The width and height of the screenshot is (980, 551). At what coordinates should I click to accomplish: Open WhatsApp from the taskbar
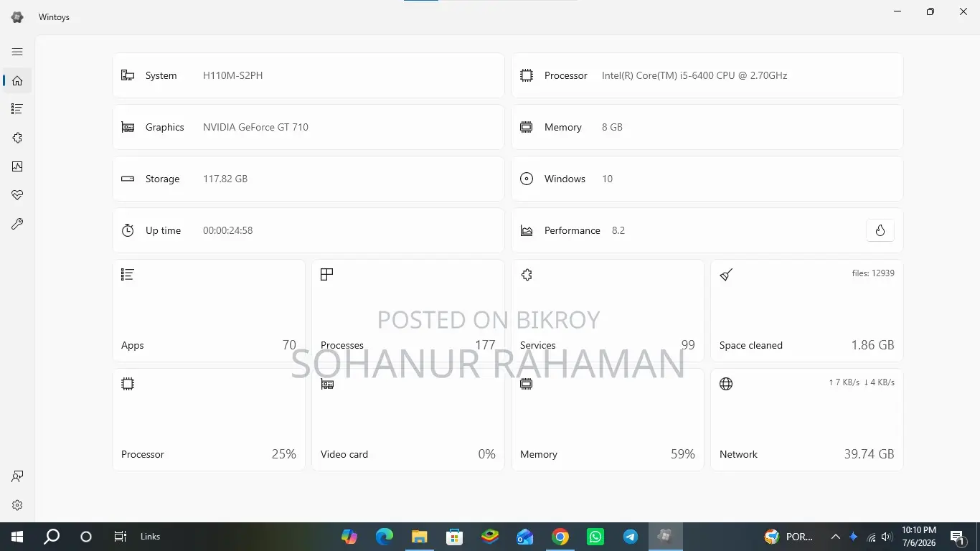click(595, 537)
